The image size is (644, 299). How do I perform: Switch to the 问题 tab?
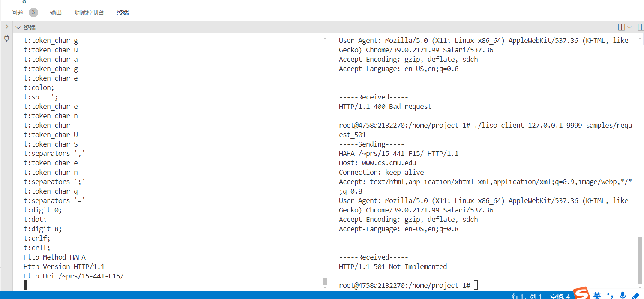[x=18, y=12]
